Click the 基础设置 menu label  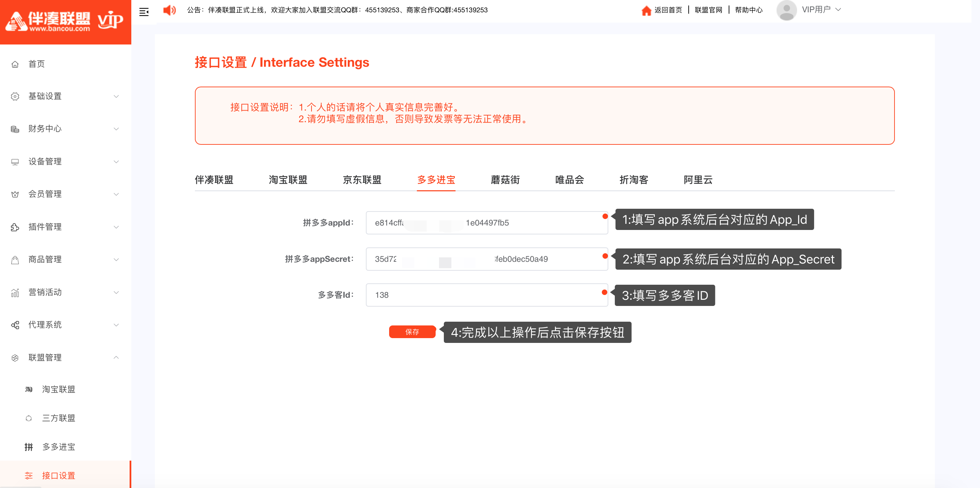(45, 96)
